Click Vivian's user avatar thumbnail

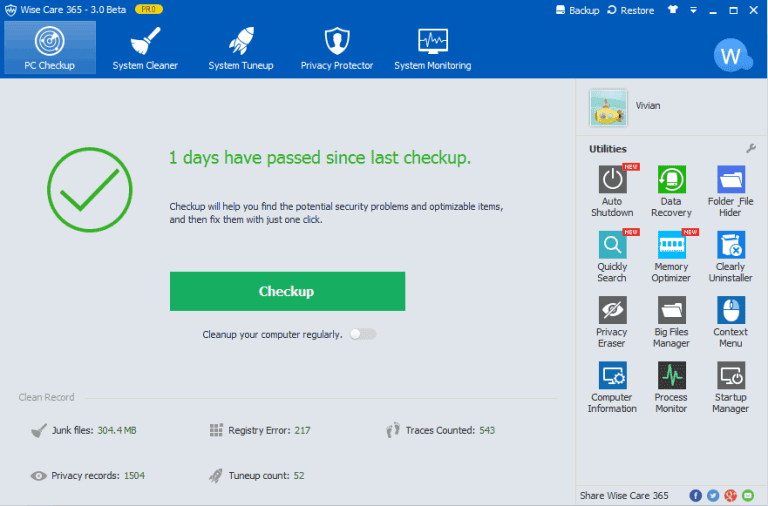608,108
